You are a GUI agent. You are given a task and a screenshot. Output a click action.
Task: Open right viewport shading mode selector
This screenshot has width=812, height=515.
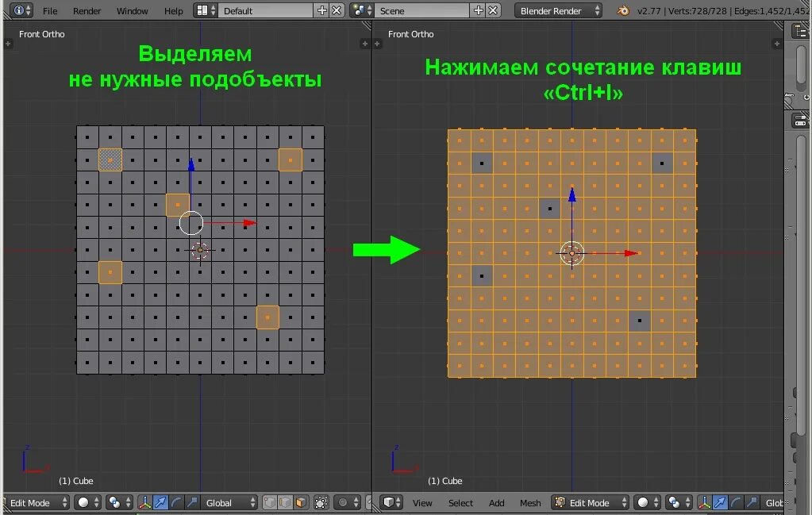pos(648,502)
